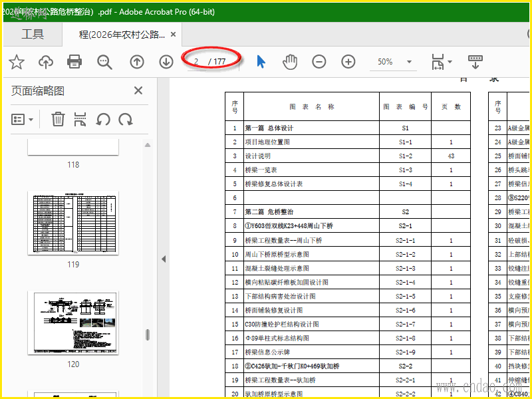
Task: Print the document using the printer icon
Action: click(74, 62)
